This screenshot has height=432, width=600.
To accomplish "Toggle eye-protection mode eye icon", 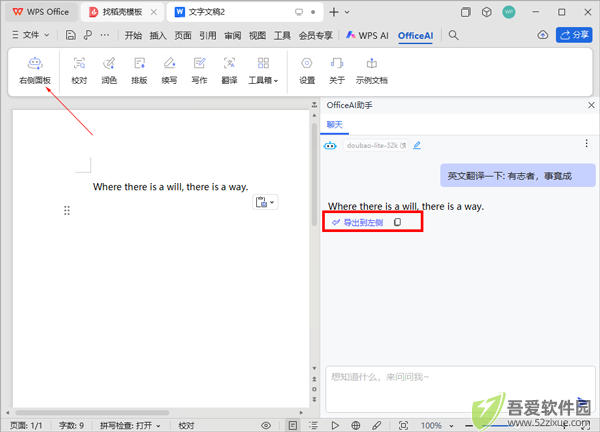I will click(266, 425).
